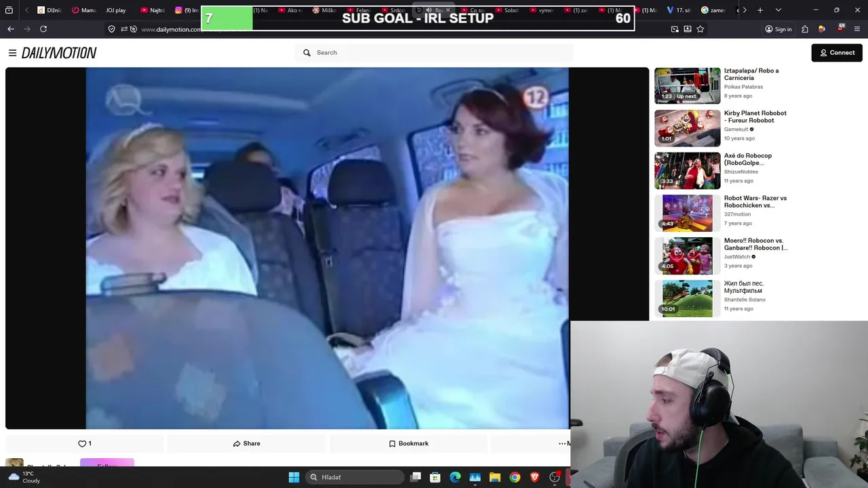
Task: Open the Windows Start menu
Action: click(294, 477)
